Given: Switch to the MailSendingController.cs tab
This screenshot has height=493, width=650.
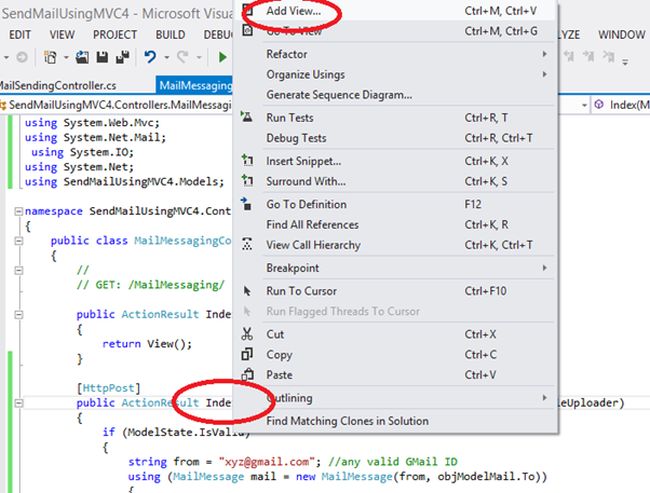Looking at the screenshot, I should (58, 85).
